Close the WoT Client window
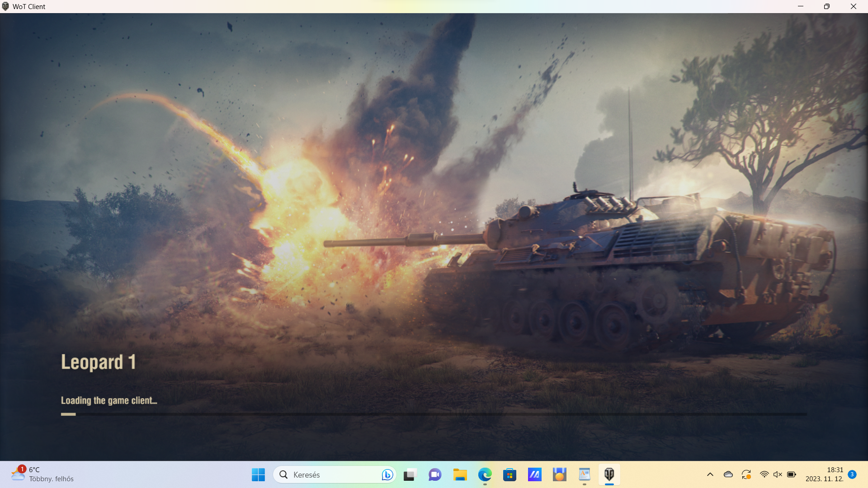 click(854, 6)
